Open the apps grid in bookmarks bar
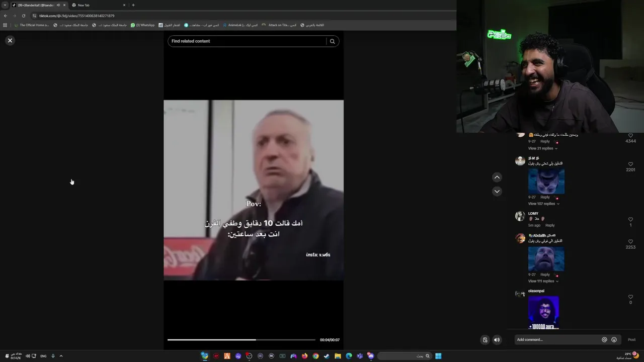The height and width of the screenshot is (362, 644). coord(5,25)
